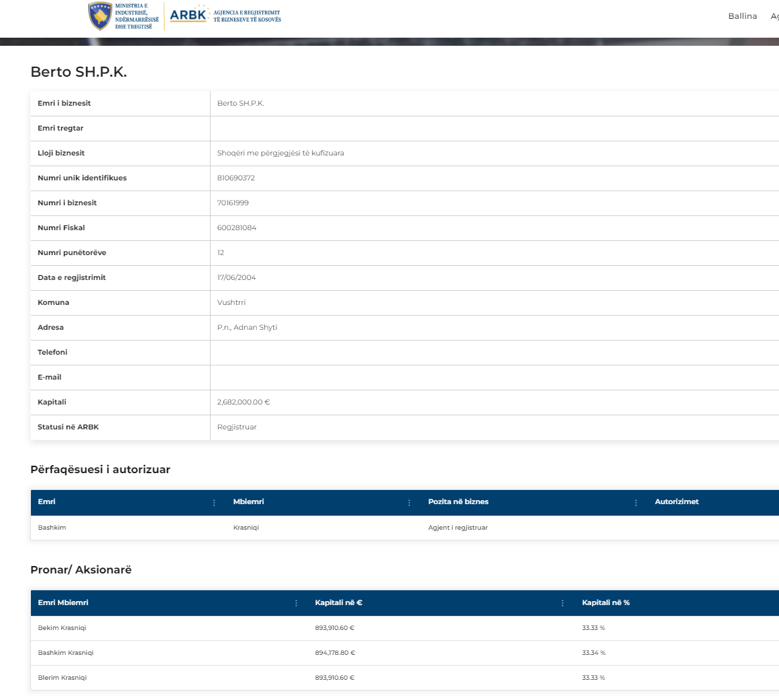
Task: Click the ARBK agency logo
Action: pyautogui.click(x=188, y=16)
